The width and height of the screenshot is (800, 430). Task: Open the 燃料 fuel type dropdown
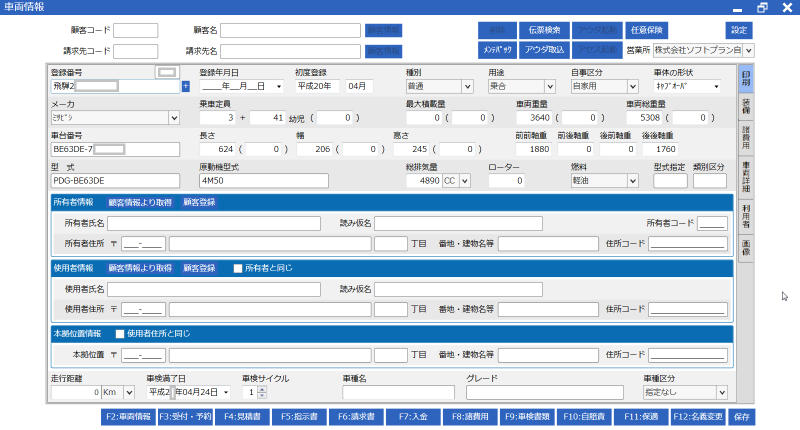pos(632,181)
